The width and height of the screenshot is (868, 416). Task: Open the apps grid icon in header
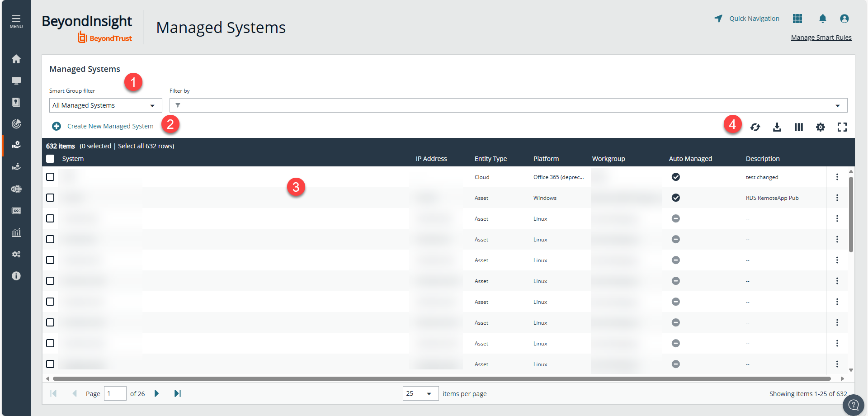[797, 19]
